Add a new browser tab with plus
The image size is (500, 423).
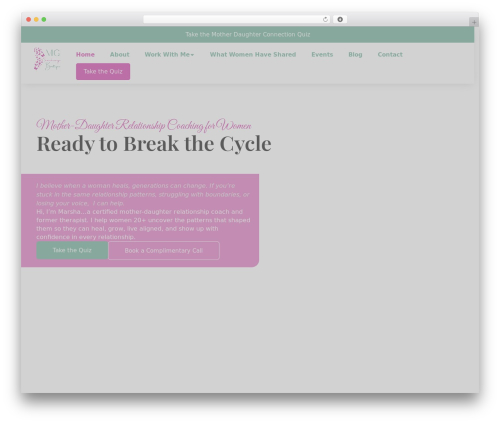pyautogui.click(x=474, y=22)
